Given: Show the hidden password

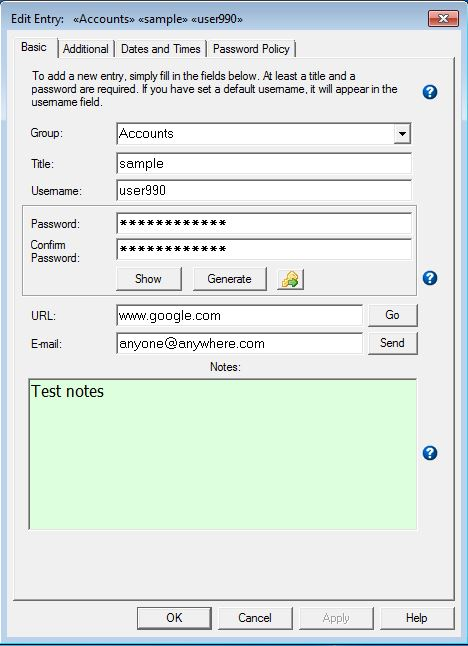Looking at the screenshot, I should coord(148,279).
